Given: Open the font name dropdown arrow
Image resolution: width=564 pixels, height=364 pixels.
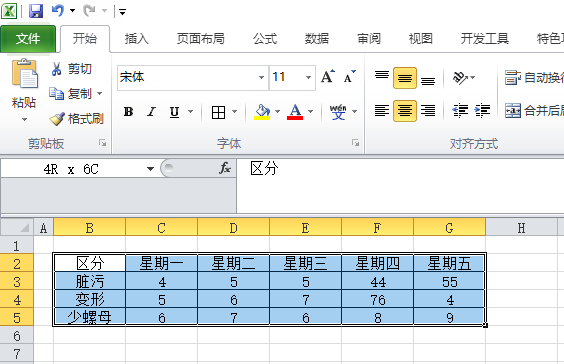Looking at the screenshot, I should click(261, 77).
